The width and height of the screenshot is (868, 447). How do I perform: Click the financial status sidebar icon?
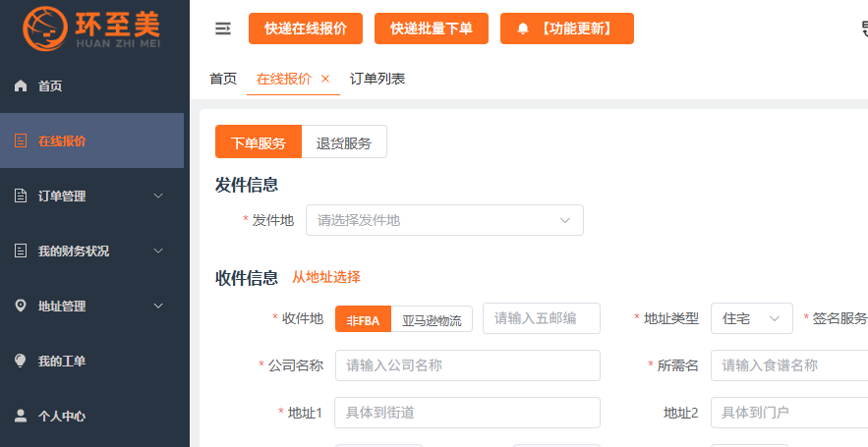21,251
